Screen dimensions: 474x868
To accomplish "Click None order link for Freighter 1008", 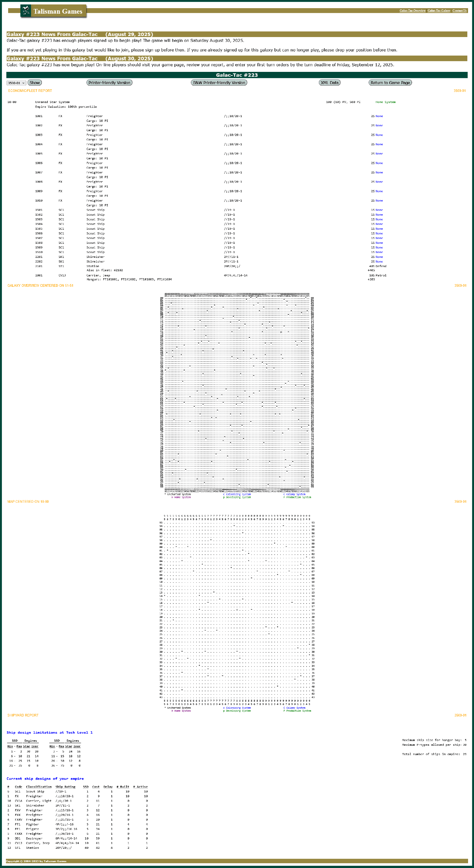I will 379,182.
